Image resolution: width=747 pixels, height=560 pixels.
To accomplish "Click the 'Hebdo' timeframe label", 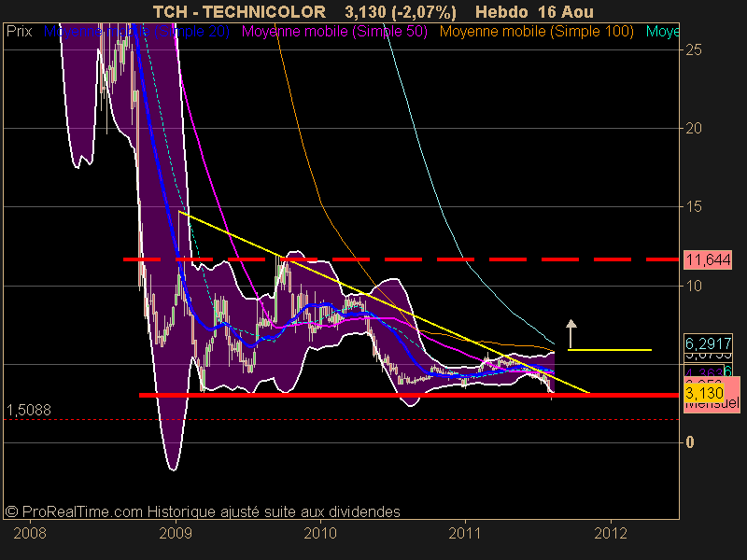I will (501, 11).
